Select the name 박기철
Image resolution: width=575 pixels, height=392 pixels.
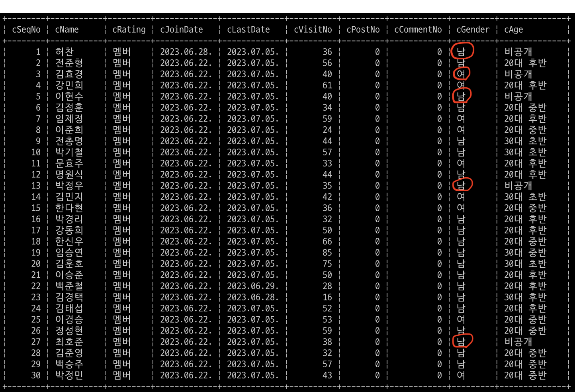(x=69, y=152)
